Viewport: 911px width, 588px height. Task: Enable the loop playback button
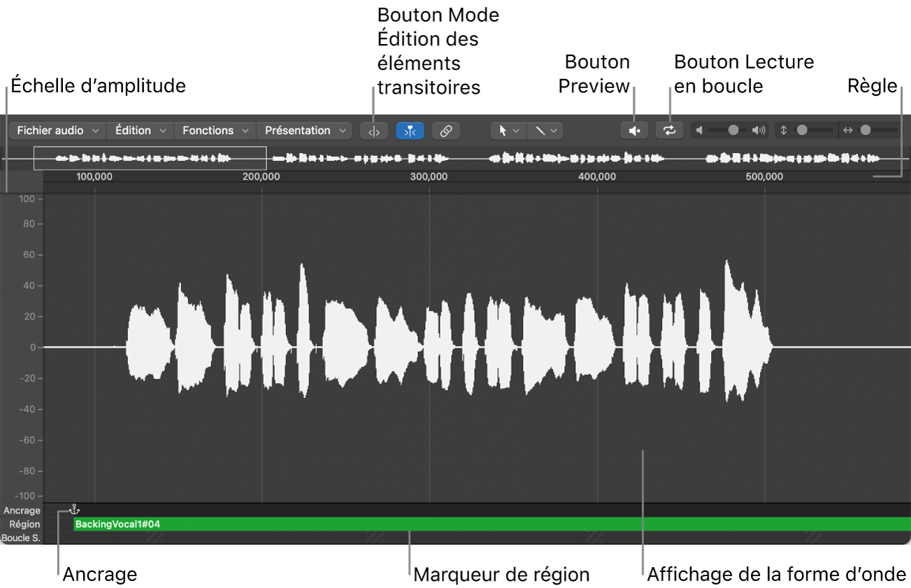[x=670, y=131]
